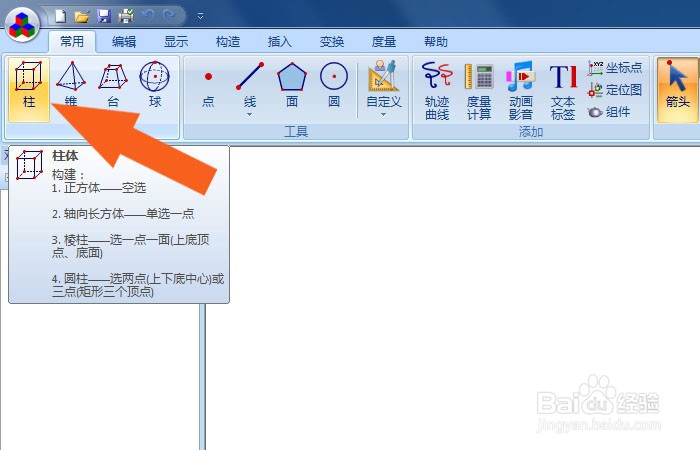Screen dimensions: 700x450
Task: Add a 轨迹曲线 trajectory curve
Action: (437, 91)
